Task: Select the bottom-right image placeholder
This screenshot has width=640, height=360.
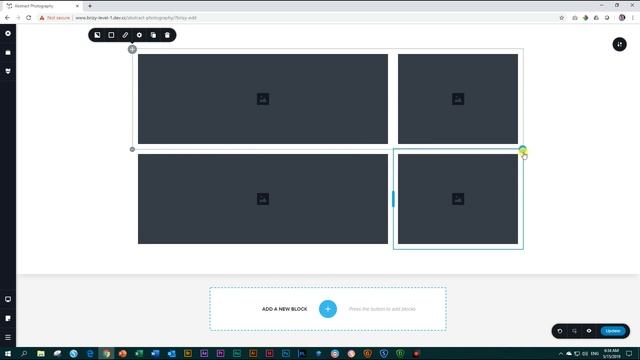Action: point(458,199)
